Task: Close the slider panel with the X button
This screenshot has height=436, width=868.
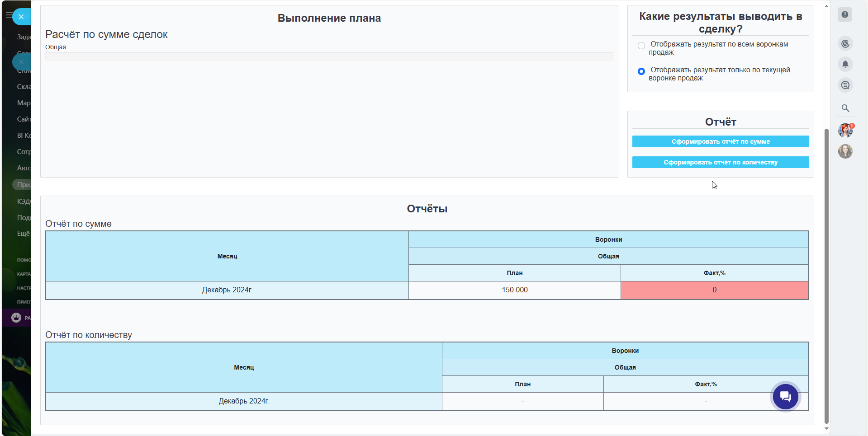Action: point(21,17)
